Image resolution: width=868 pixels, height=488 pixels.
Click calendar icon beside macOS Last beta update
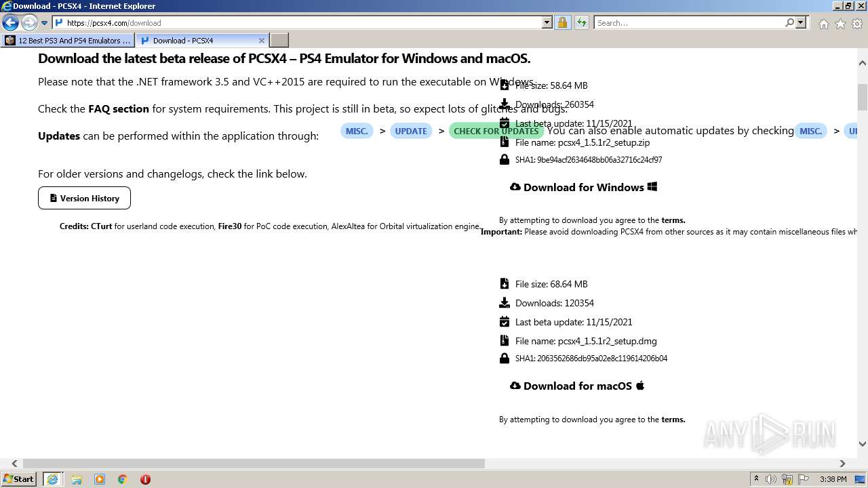tap(504, 321)
